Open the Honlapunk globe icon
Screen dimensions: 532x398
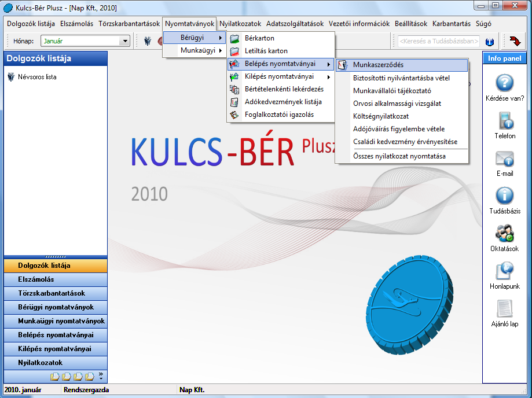(x=505, y=271)
